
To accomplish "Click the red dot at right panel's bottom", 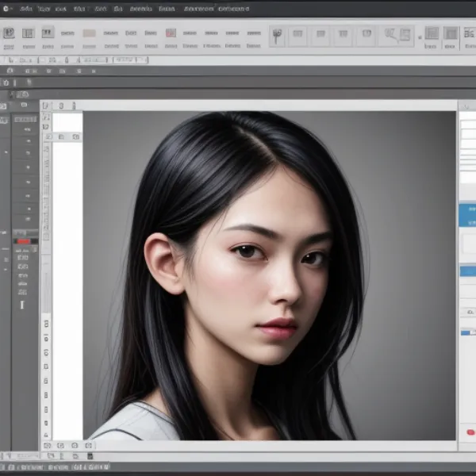I will tap(470, 432).
